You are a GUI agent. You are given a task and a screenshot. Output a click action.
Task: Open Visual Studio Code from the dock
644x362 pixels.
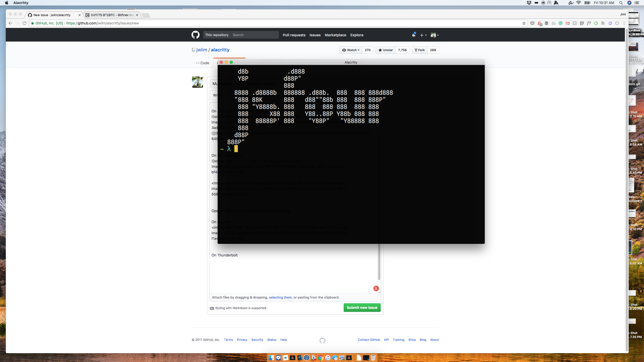[300, 357]
